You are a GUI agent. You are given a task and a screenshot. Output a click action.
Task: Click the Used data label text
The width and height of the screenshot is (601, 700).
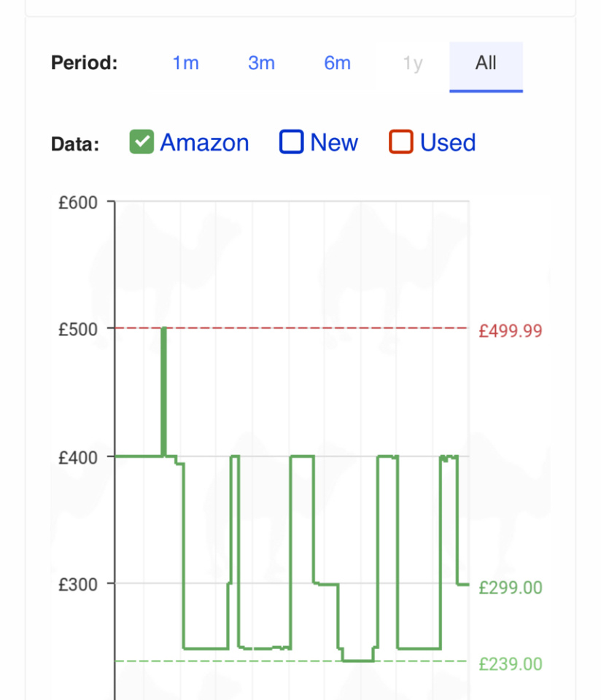coord(448,142)
